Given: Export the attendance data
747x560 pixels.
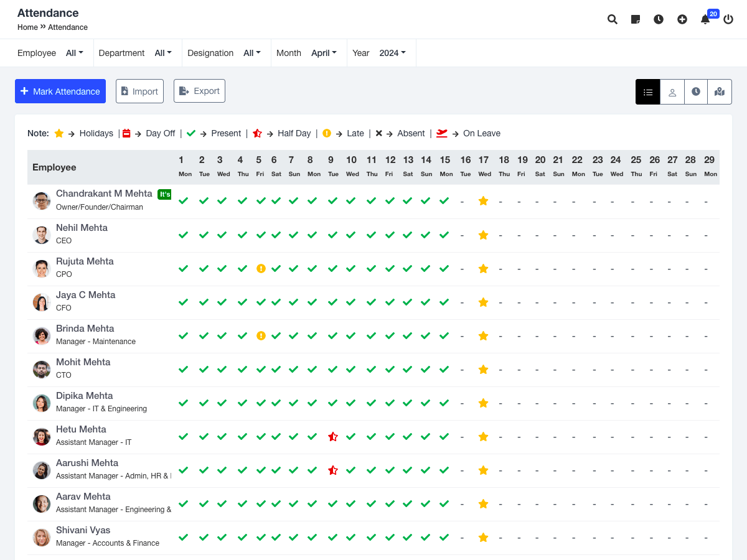Looking at the screenshot, I should pos(199,91).
